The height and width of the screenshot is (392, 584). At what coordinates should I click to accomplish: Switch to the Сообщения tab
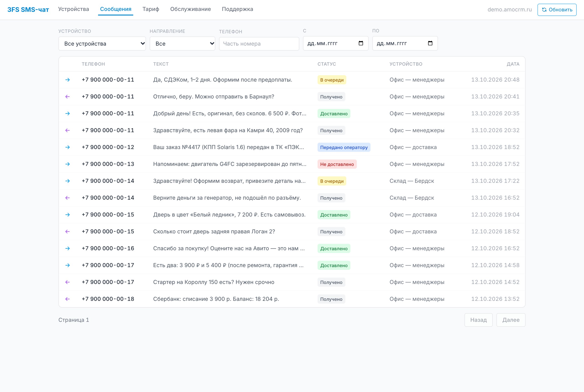click(116, 9)
